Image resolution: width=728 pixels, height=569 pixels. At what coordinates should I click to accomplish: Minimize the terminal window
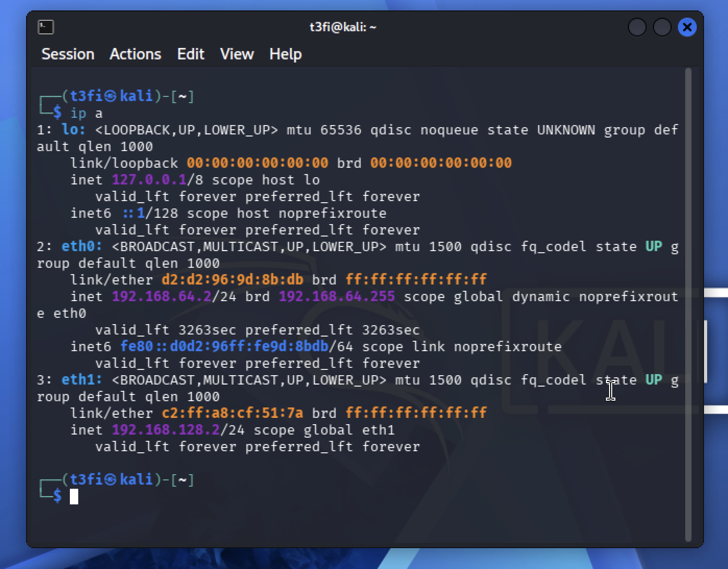[637, 27]
